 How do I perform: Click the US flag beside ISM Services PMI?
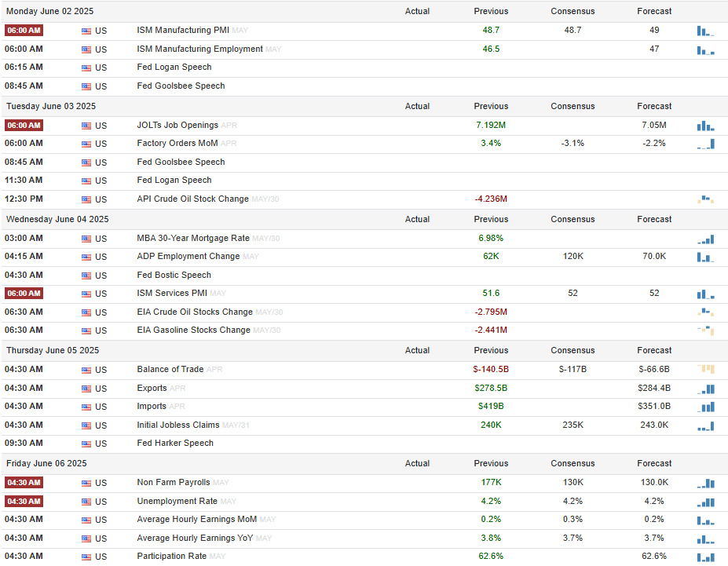[x=86, y=294]
